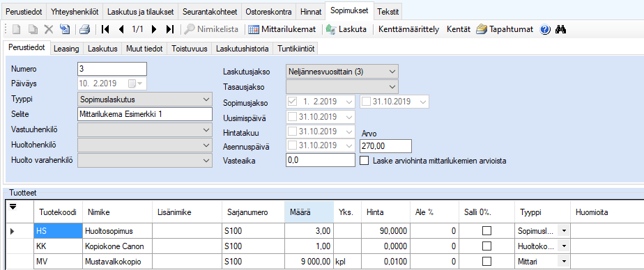Click the binoculars search icon
The height and width of the screenshot is (270, 644).
pos(561,29)
